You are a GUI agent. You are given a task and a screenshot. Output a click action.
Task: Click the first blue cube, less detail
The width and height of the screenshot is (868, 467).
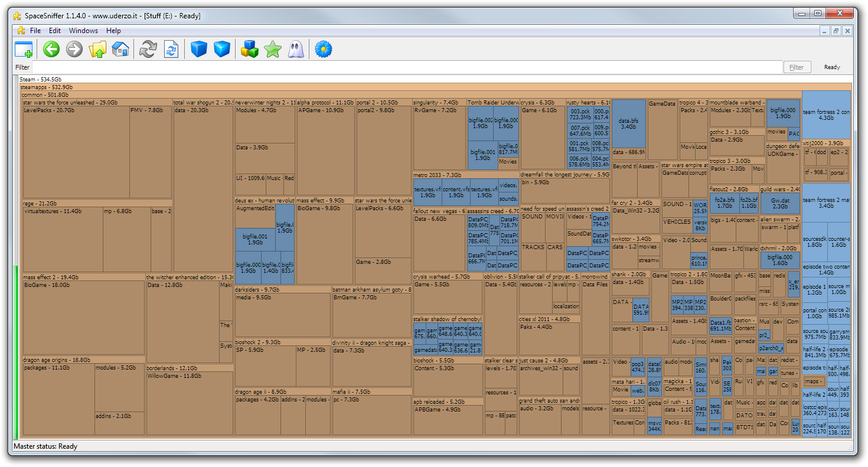tap(199, 49)
